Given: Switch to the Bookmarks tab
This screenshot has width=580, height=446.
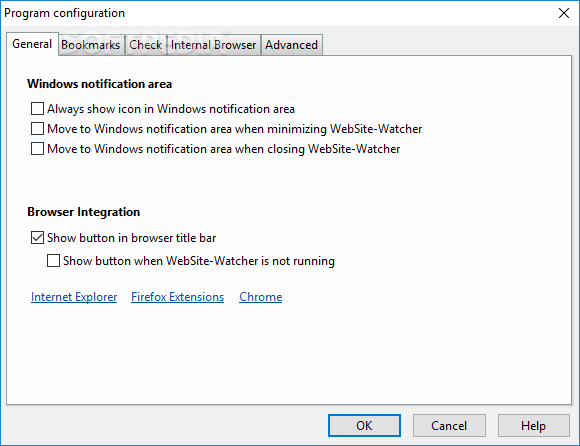Looking at the screenshot, I should point(91,45).
